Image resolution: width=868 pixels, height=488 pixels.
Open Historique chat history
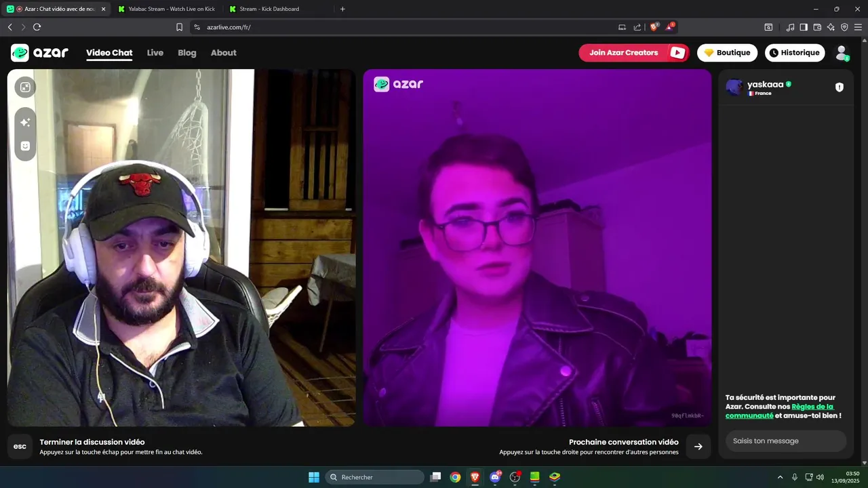pos(795,53)
